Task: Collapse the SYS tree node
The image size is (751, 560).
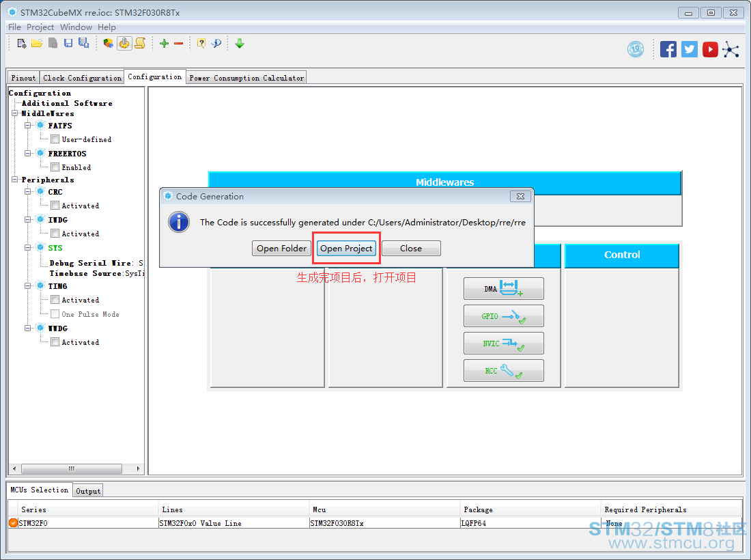Action: [x=28, y=248]
